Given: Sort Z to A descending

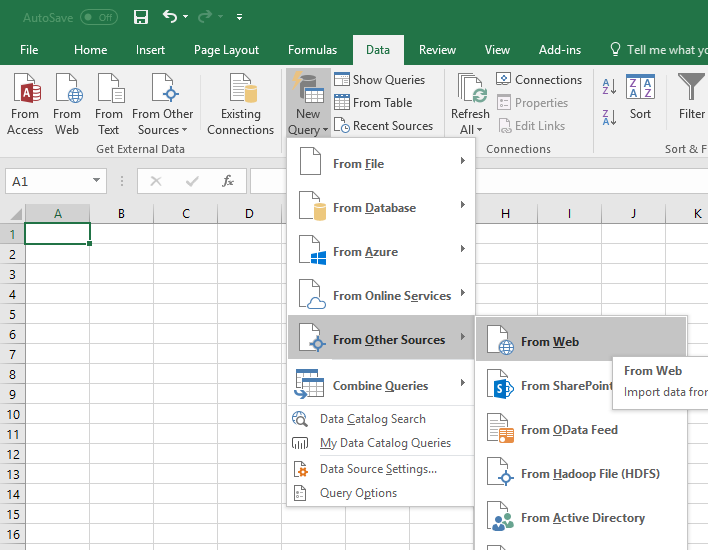Looking at the screenshot, I should (x=609, y=117).
